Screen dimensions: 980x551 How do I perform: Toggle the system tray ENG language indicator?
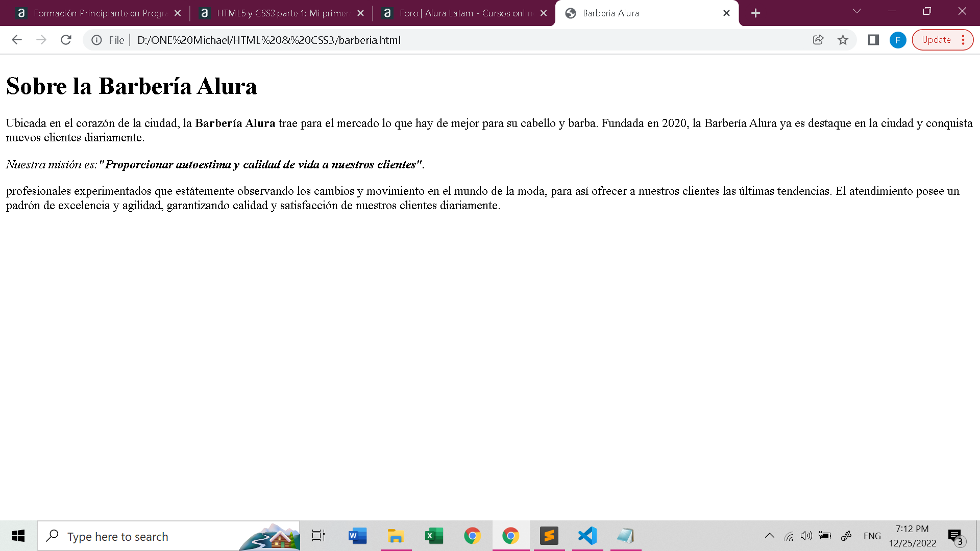click(873, 536)
